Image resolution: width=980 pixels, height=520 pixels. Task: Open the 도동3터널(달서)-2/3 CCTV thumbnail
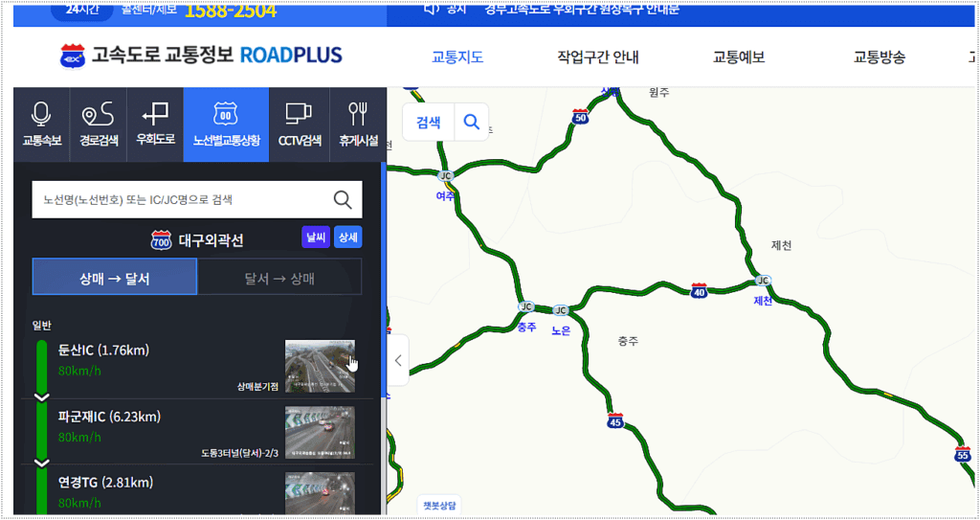point(320,433)
